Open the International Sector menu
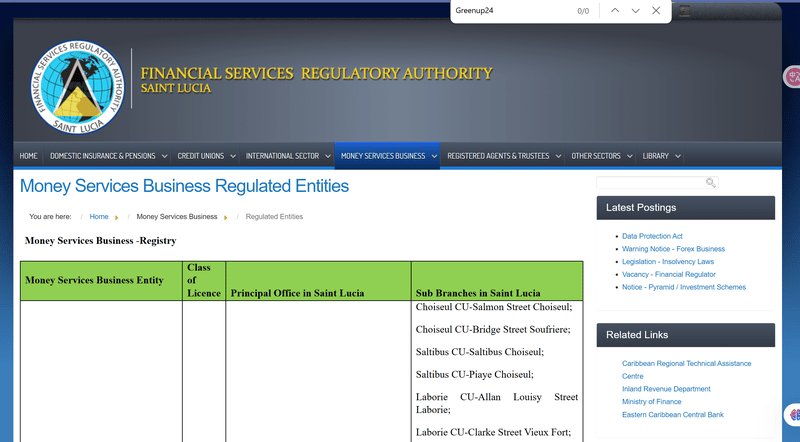This screenshot has height=442, width=800. pos(282,156)
